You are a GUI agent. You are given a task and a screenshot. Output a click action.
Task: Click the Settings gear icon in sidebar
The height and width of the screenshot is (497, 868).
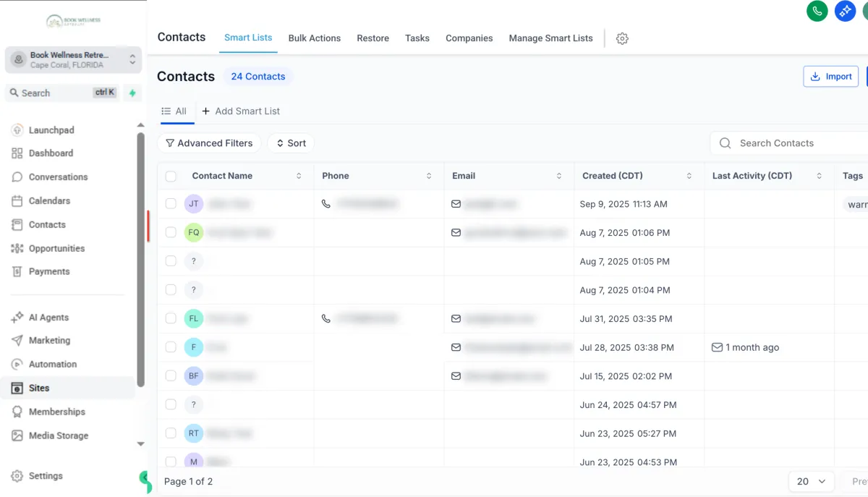[17, 476]
